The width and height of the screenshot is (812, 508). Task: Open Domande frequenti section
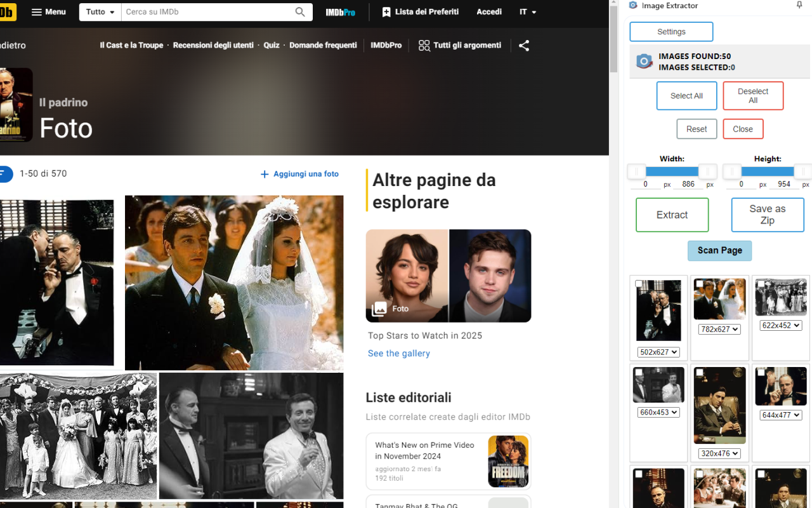tap(323, 45)
